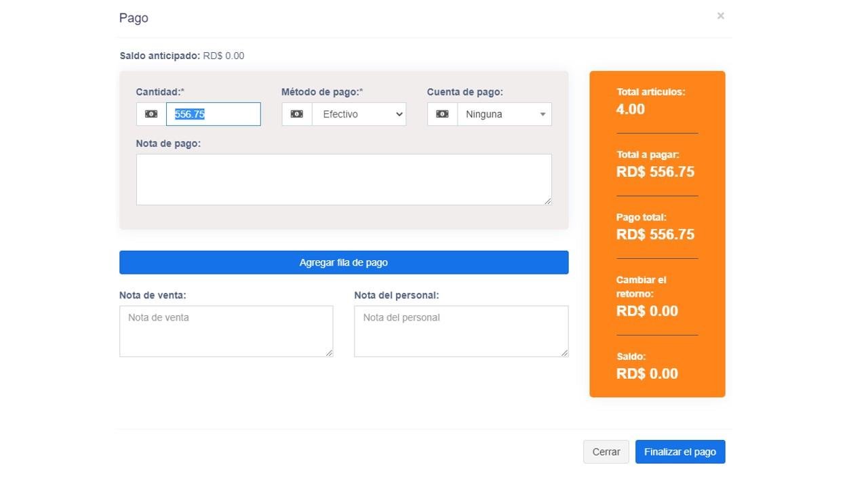The image size is (868, 488).
Task: Open the Efectivo payment method dropdown
Action: coord(359,114)
